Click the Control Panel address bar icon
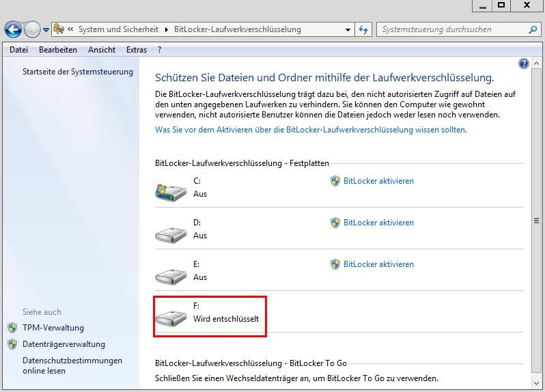 coord(59,29)
